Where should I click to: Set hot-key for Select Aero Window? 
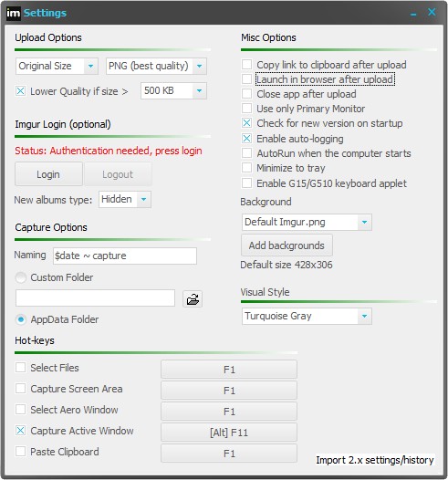[229, 412]
